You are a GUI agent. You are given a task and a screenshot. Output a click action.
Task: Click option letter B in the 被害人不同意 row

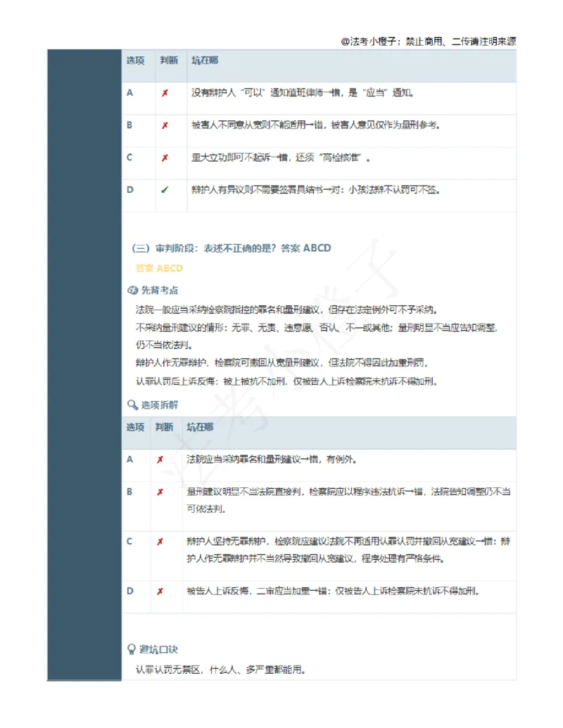129,125
